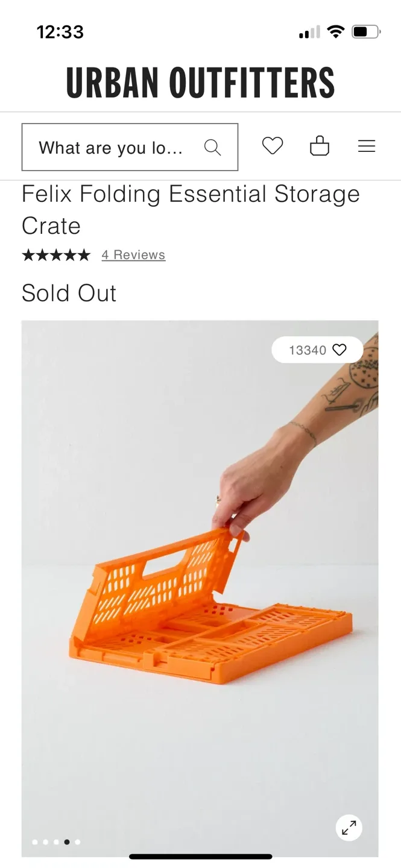The image size is (401, 868).
Task: Tap the Wi-Fi status icon
Action: click(335, 32)
